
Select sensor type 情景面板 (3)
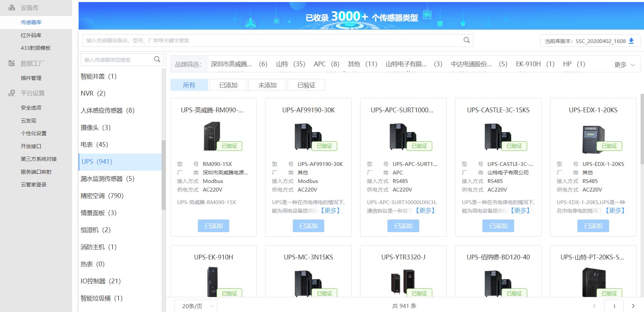[120, 213]
